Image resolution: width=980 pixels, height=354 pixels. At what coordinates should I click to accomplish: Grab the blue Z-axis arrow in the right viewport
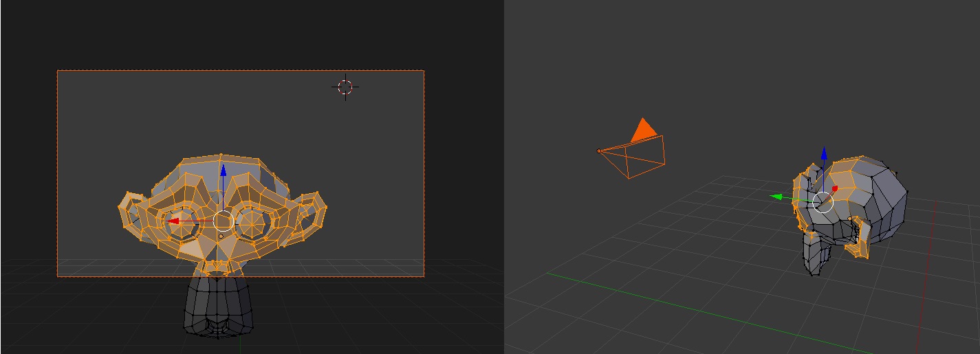(824, 153)
